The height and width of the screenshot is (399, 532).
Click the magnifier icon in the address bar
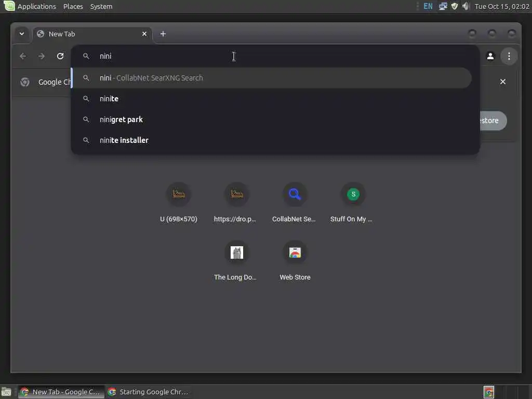[86, 56]
